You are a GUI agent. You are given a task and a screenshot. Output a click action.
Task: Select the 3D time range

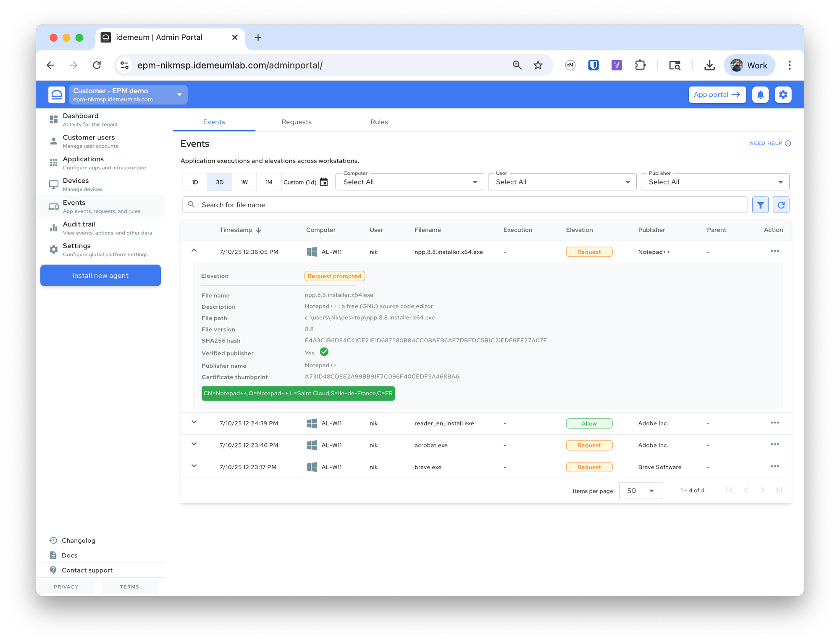pyautogui.click(x=220, y=182)
